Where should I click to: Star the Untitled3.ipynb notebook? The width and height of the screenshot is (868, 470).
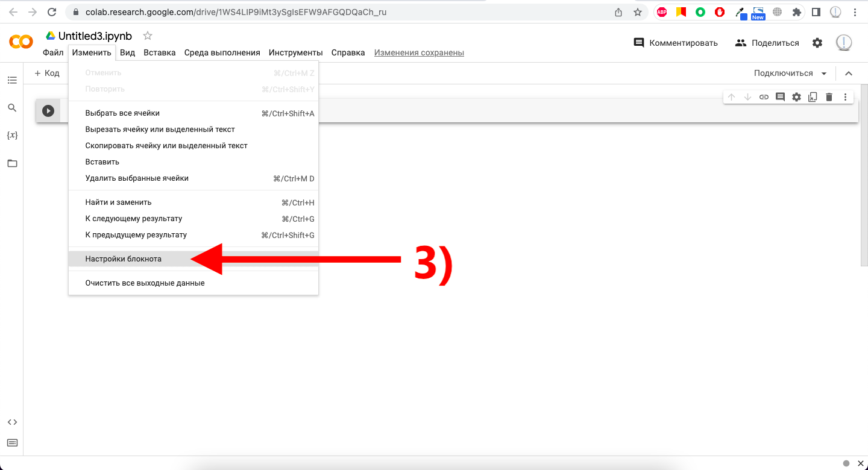148,36
